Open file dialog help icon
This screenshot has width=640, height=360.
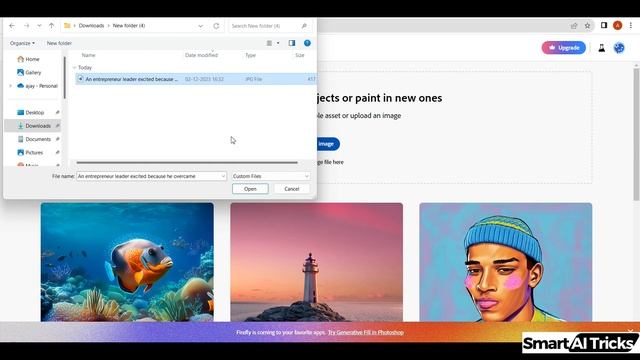pyautogui.click(x=307, y=43)
